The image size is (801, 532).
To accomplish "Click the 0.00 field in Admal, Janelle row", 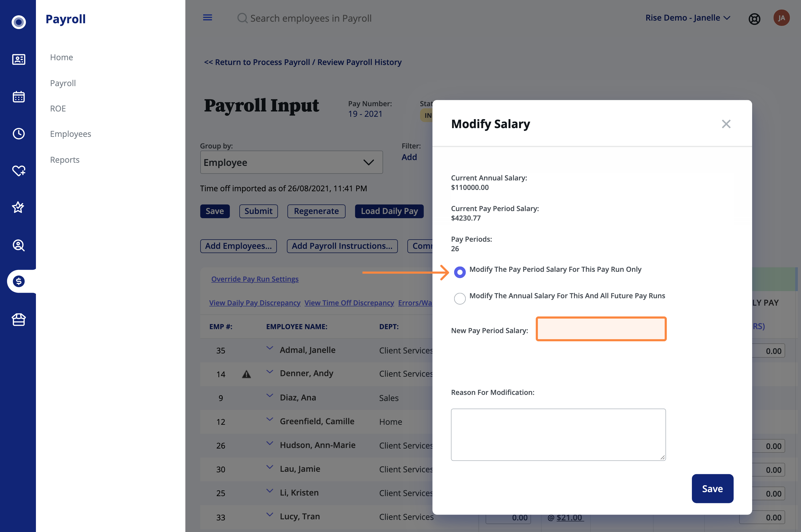I will click(x=769, y=351).
